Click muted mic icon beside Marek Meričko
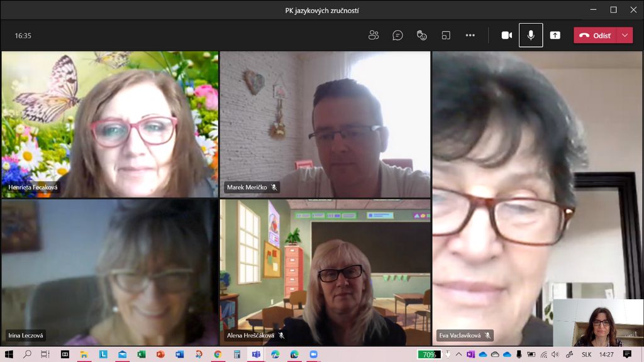The height and width of the screenshot is (362, 644). [274, 187]
